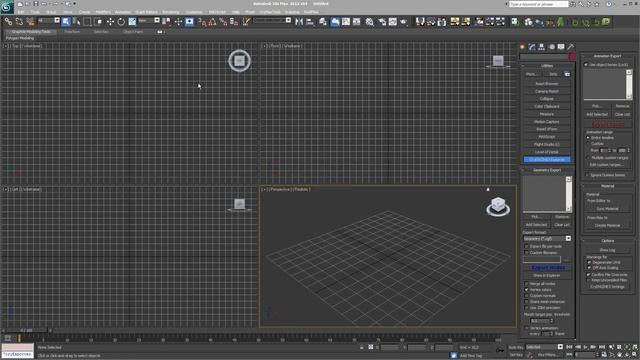Viewport: 640px width, 360px height.
Task: Switch to the Hierarchy command panel
Action: [541, 47]
